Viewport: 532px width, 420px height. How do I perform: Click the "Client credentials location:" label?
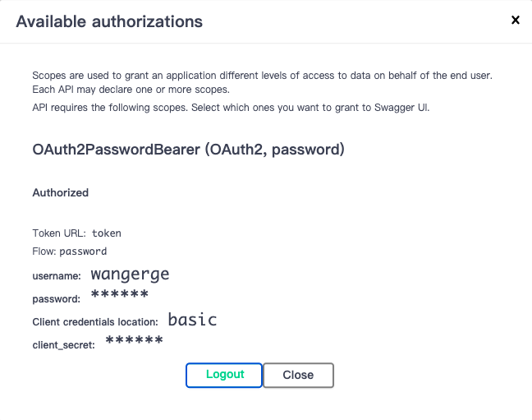(x=95, y=321)
